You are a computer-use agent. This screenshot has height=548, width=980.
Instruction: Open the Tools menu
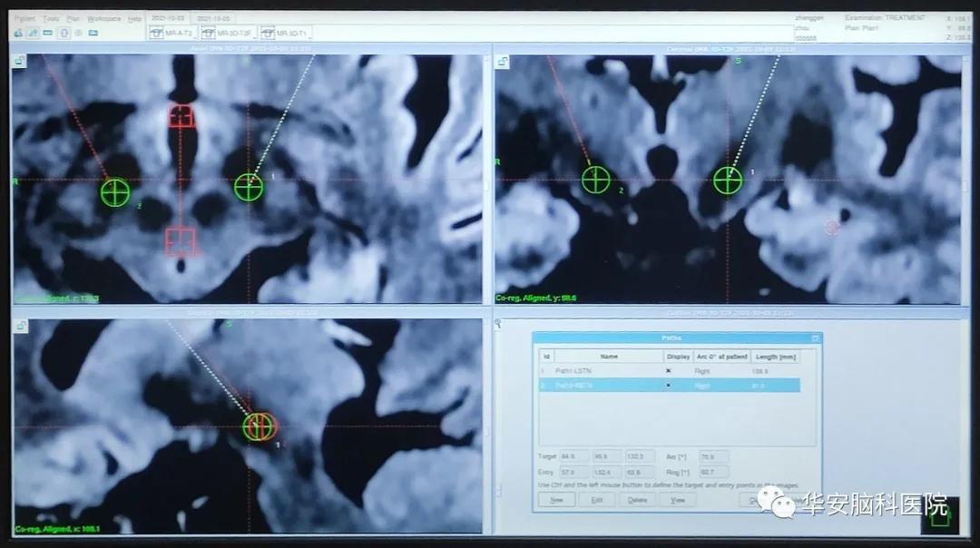coord(51,19)
